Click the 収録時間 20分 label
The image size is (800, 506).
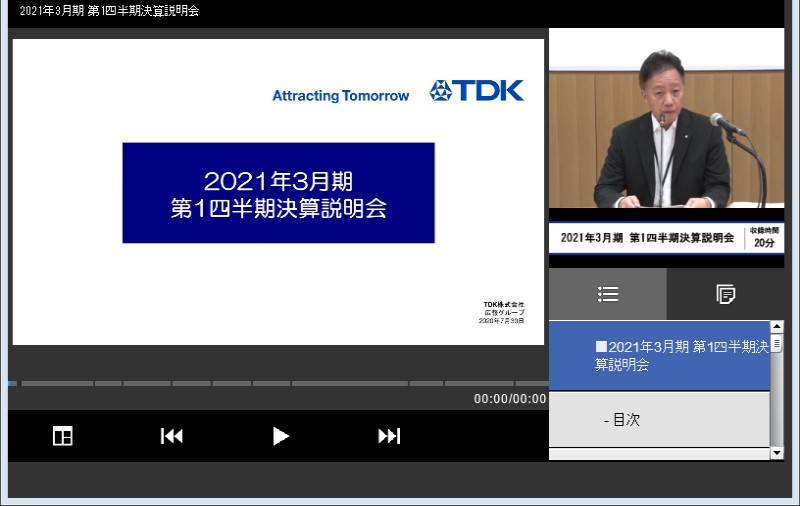[x=764, y=238]
